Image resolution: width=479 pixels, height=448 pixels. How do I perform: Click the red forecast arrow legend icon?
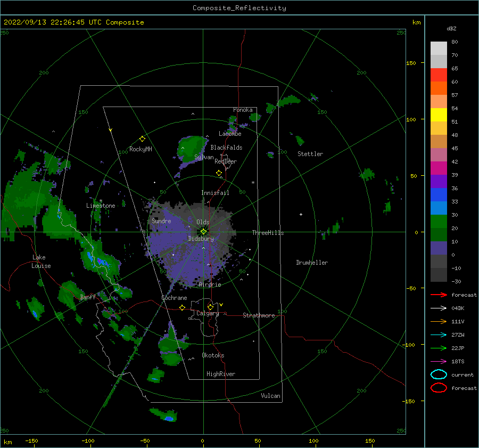(439, 295)
